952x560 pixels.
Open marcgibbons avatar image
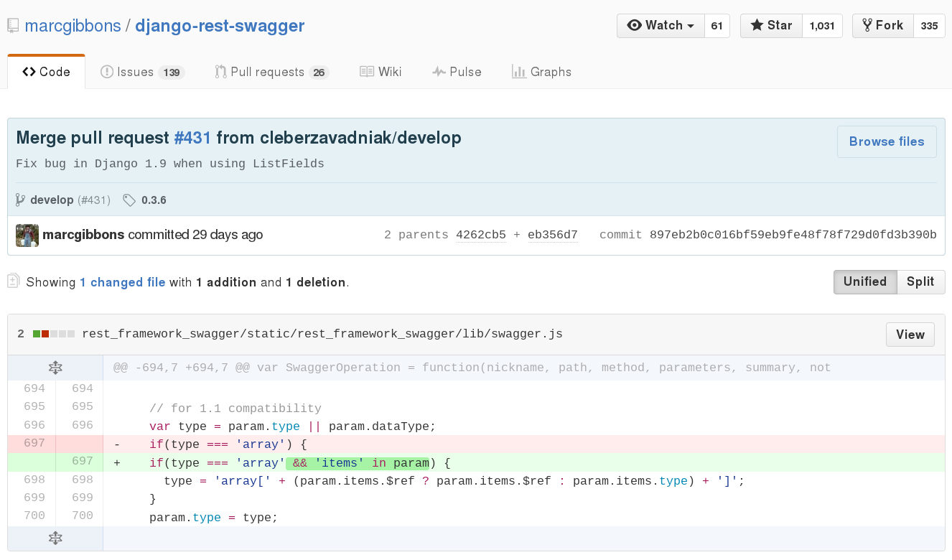click(x=27, y=235)
